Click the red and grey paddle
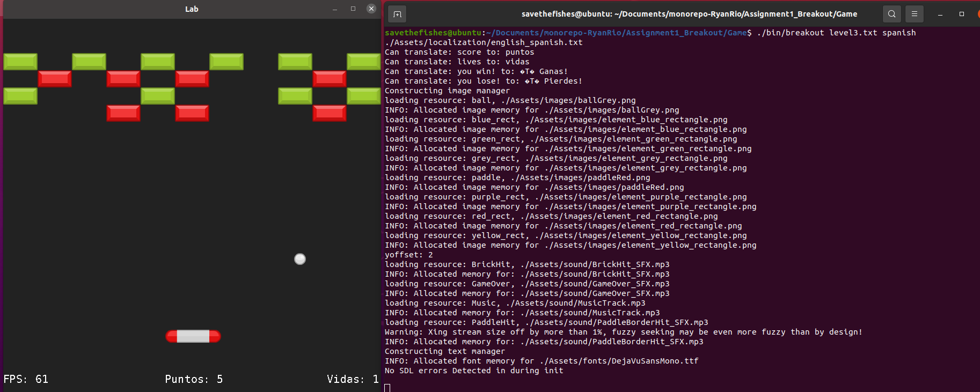Viewport: 980px width, 392px height. pos(193,336)
